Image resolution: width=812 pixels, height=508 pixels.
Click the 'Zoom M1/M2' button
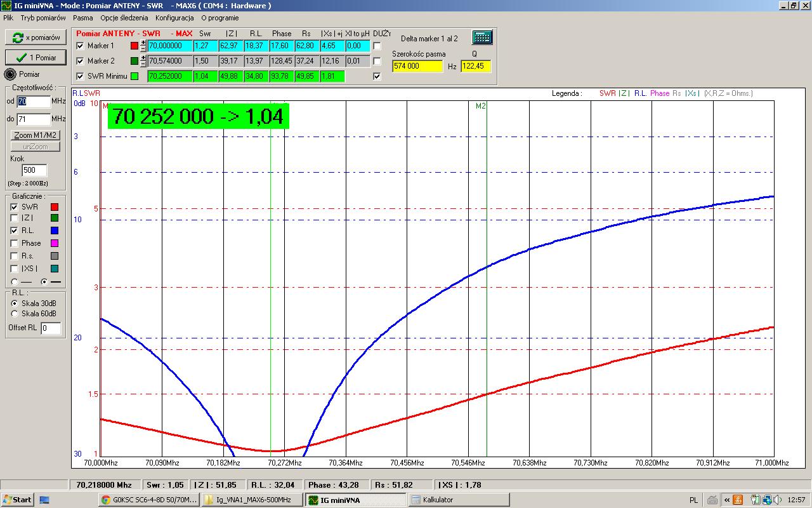(36, 135)
